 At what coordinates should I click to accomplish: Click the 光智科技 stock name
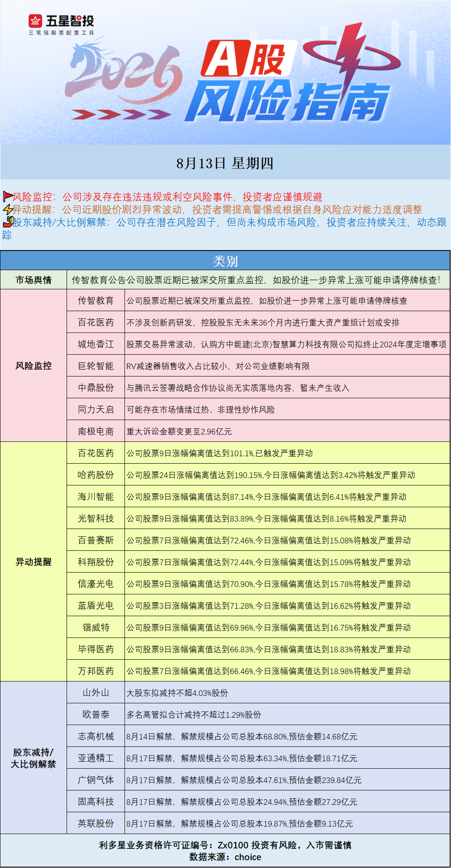tap(96, 518)
